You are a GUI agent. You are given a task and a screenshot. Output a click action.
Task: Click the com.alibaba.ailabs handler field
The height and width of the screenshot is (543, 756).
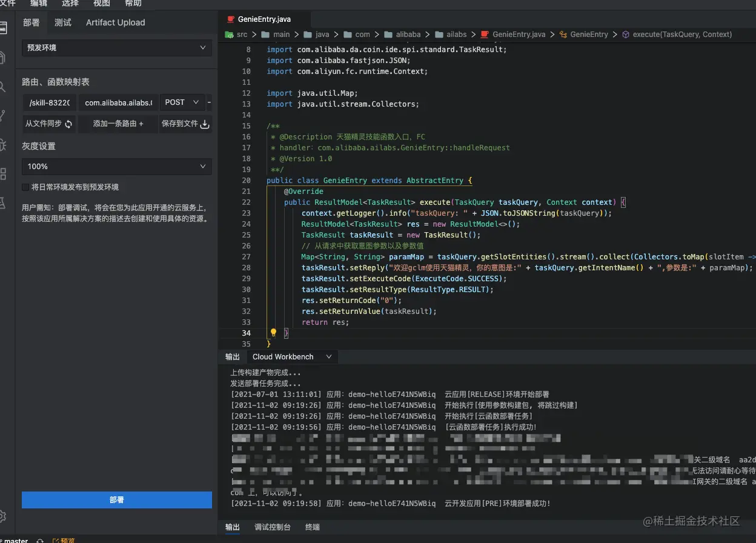(x=119, y=102)
